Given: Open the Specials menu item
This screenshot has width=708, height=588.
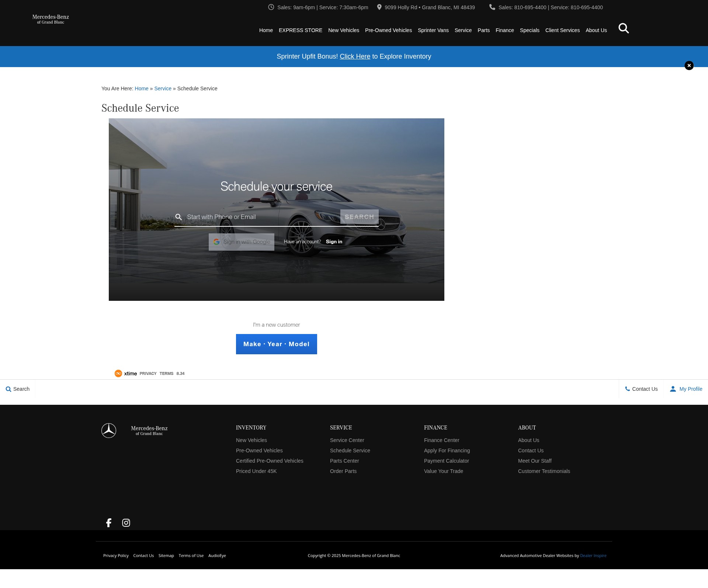Looking at the screenshot, I should pos(530,30).
